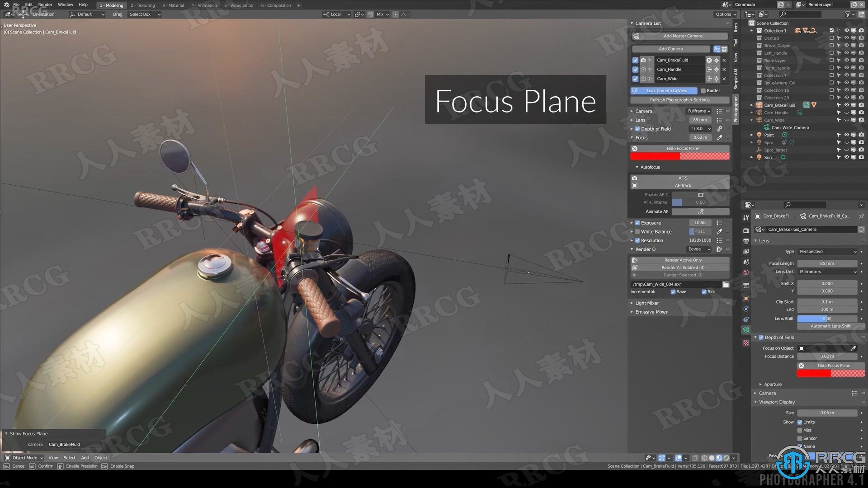
Task: Select the Render Active Only icon
Action: [x=634, y=260]
